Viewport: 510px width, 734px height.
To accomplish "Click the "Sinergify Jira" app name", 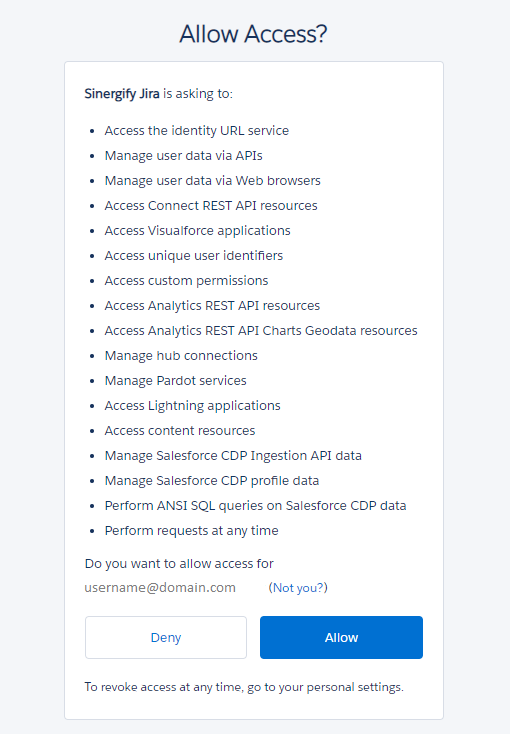I will pos(122,94).
